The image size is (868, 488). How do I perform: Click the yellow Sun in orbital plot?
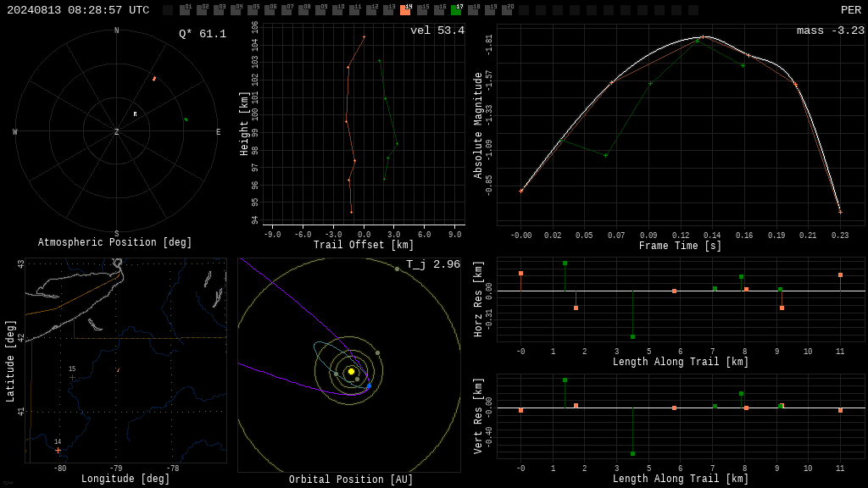pyautogui.click(x=351, y=372)
